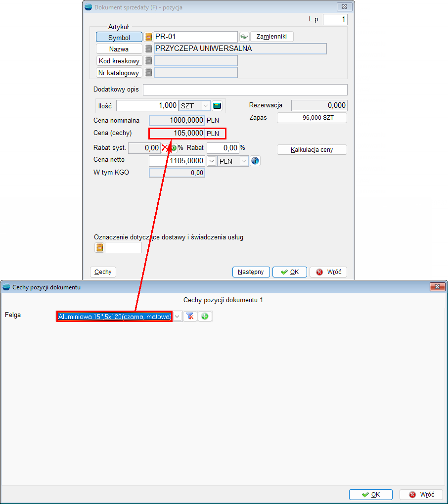The height and width of the screenshot is (504, 448).
Task: Click the green plus icon beside Felga
Action: 205,317
